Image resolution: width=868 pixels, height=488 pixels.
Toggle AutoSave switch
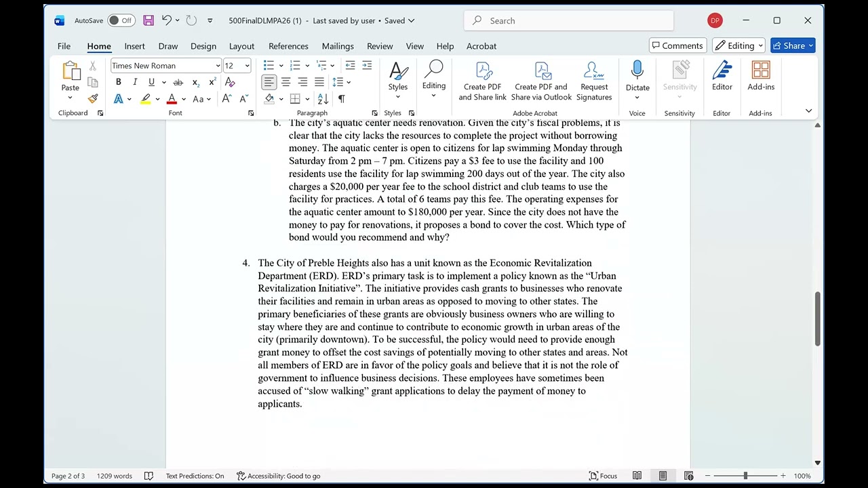[121, 20]
